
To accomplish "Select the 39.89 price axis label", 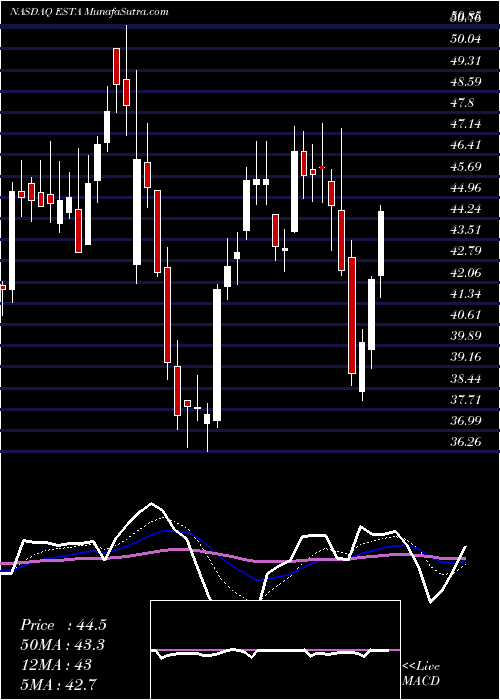I will point(466,336).
